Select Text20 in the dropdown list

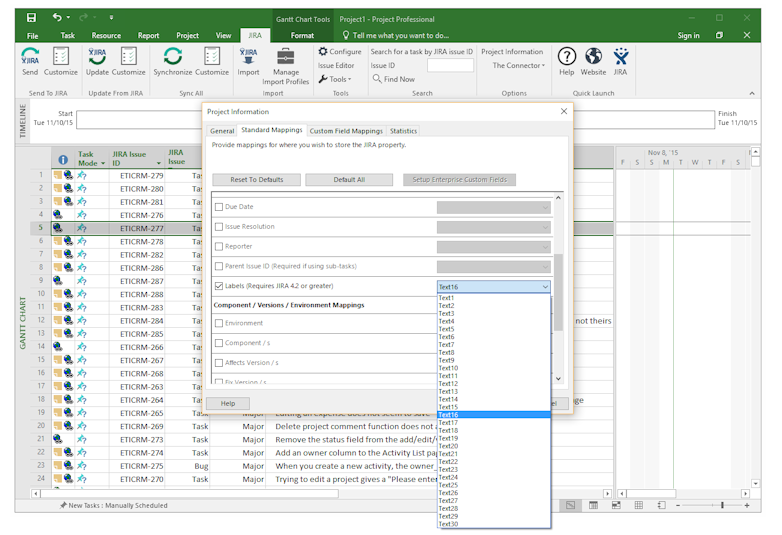coord(494,446)
